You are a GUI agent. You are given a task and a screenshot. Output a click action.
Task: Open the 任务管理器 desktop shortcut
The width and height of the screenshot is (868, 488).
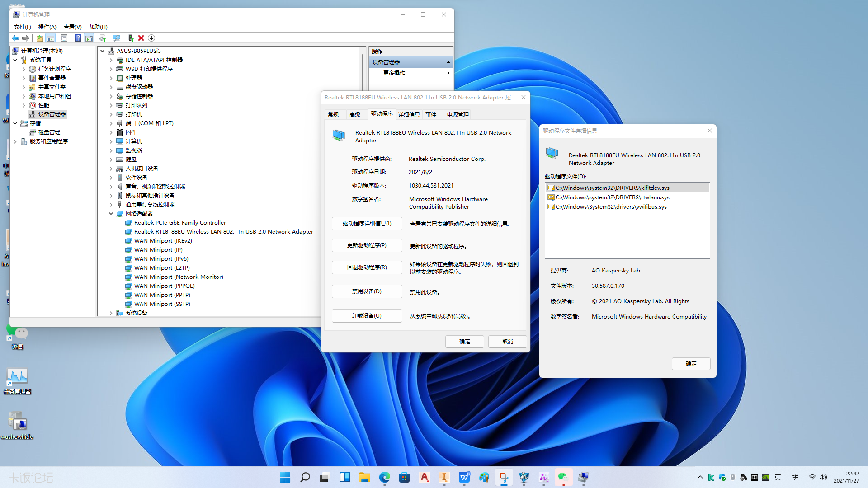click(x=17, y=381)
